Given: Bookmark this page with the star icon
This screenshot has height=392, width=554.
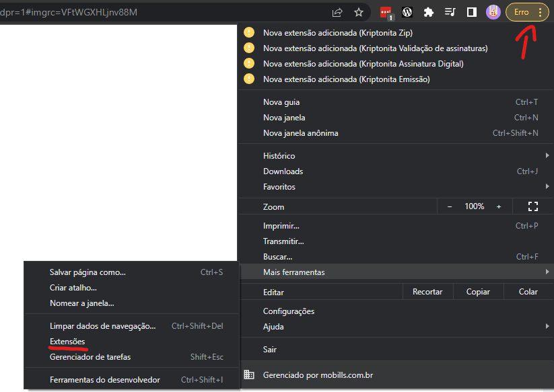Looking at the screenshot, I should coord(359,12).
